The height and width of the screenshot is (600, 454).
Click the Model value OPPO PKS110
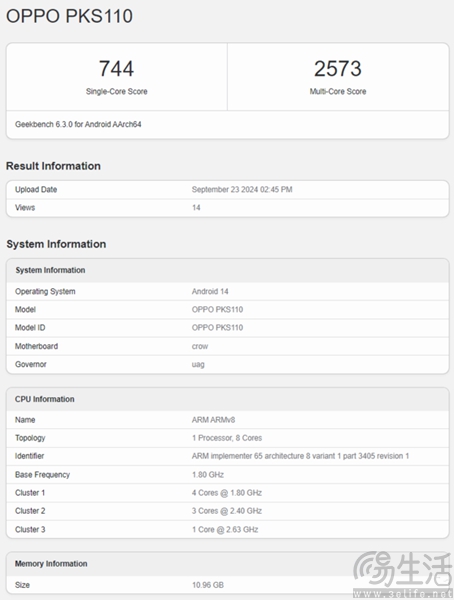[x=217, y=310]
